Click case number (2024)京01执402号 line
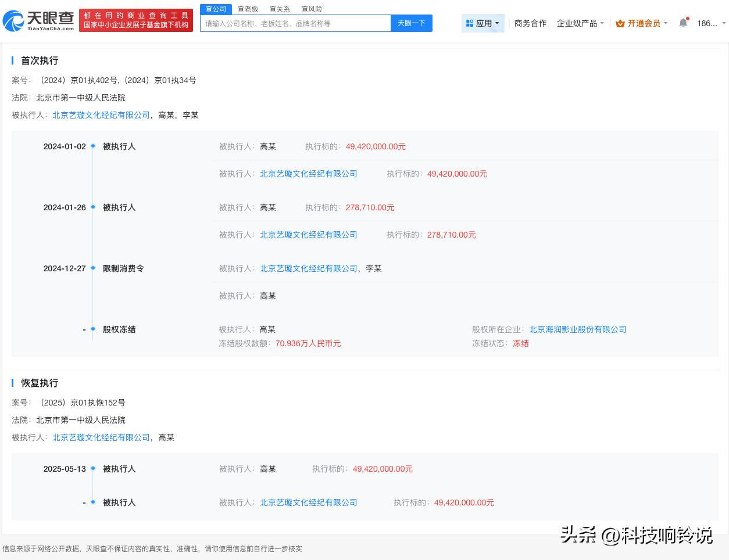The height and width of the screenshot is (560, 729). pos(116,80)
